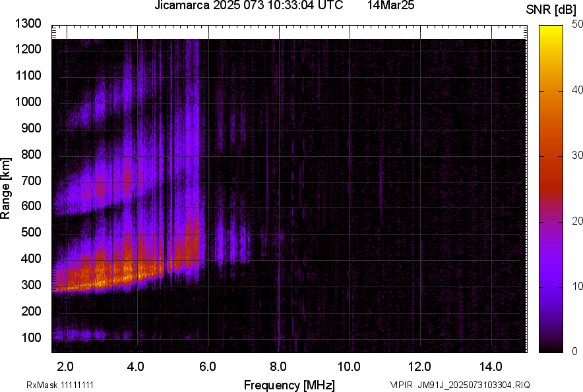583x392 pixels.
Task: Click the weak E-layer echo near 100 km
Action: [78, 335]
